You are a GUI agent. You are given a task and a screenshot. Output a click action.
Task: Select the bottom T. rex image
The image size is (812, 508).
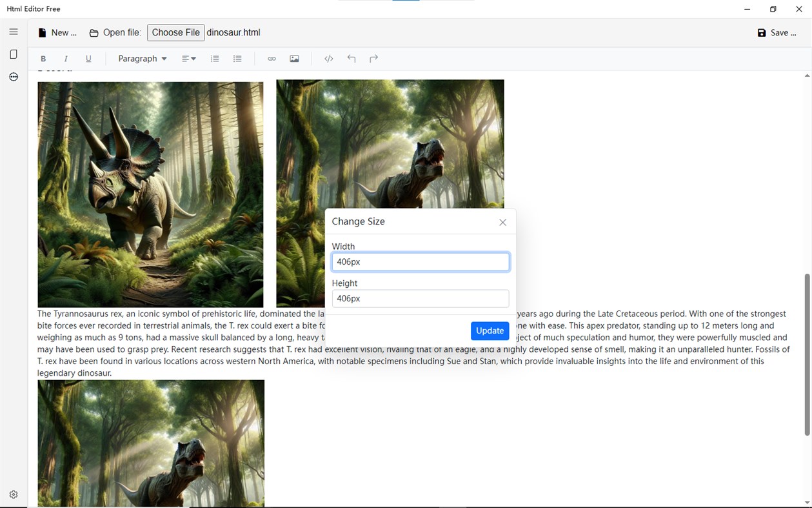pyautogui.click(x=151, y=443)
